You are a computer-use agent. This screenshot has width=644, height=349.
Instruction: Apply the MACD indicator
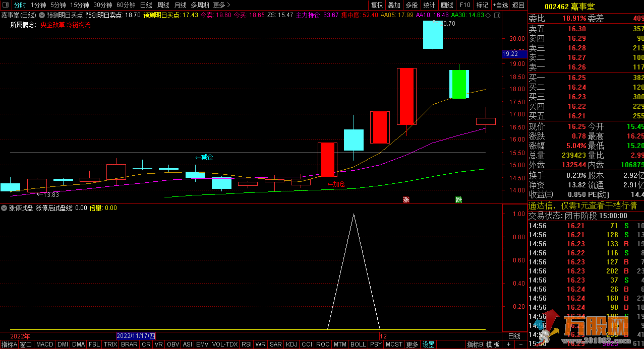click(45, 344)
